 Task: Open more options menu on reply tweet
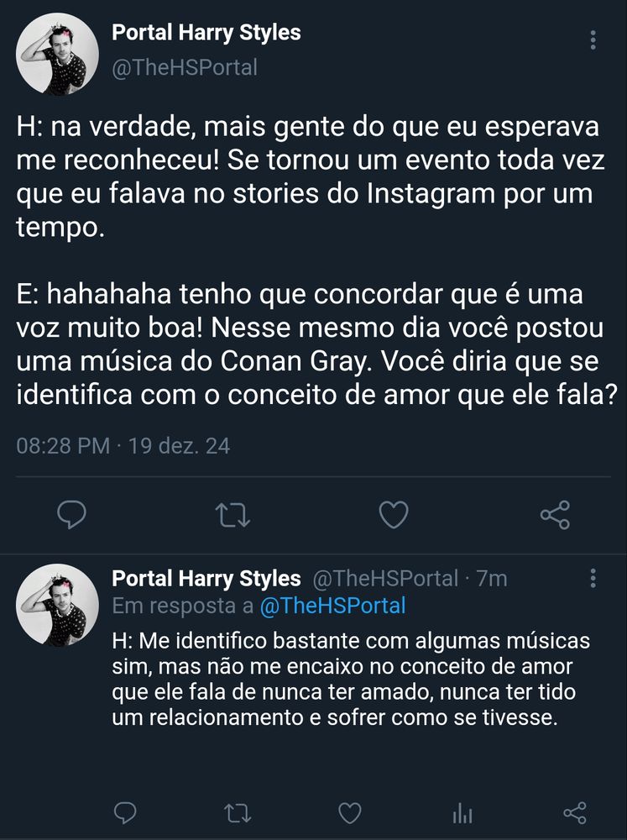click(593, 578)
